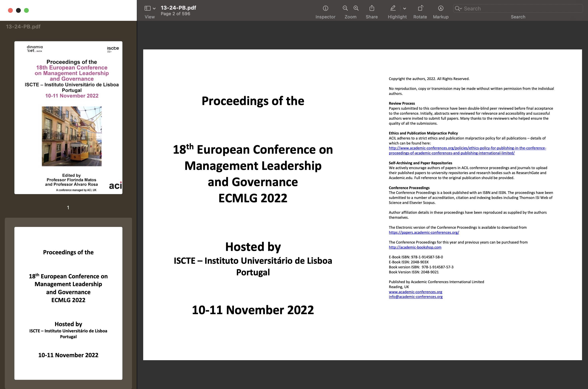Show the Markup toolbar
588x389 pixels.
441,8
